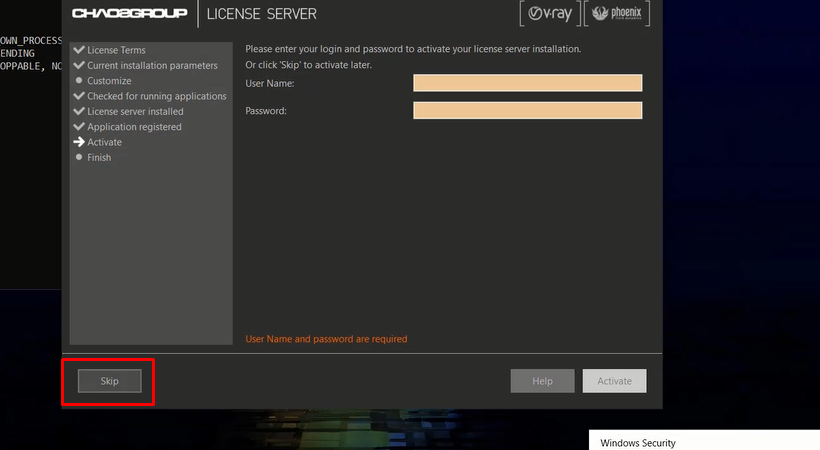
Task: Click the checkmark beside License Terms
Action: (79, 50)
